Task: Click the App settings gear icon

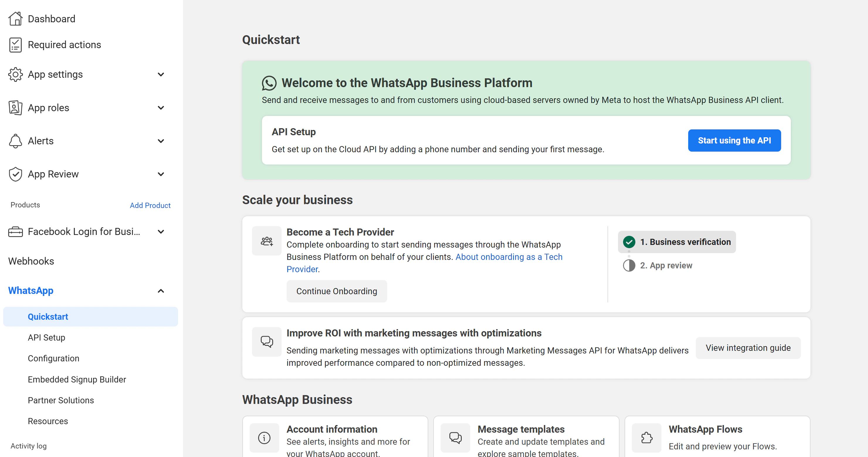Action: [x=16, y=75]
